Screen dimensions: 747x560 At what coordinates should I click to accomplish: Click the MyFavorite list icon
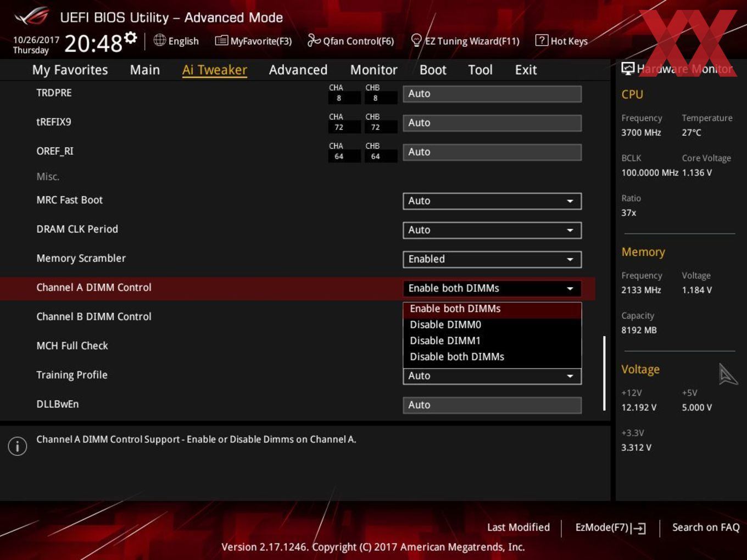(x=221, y=41)
